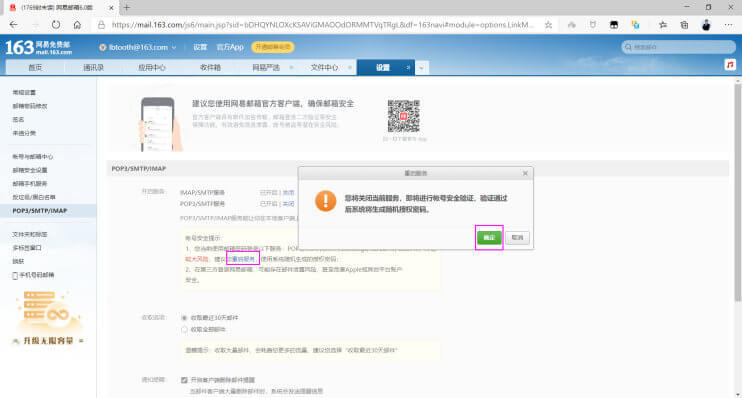Viewport: 742px width, 398px height.
Task: Switch to the 收件箱 tab
Action: click(210, 68)
